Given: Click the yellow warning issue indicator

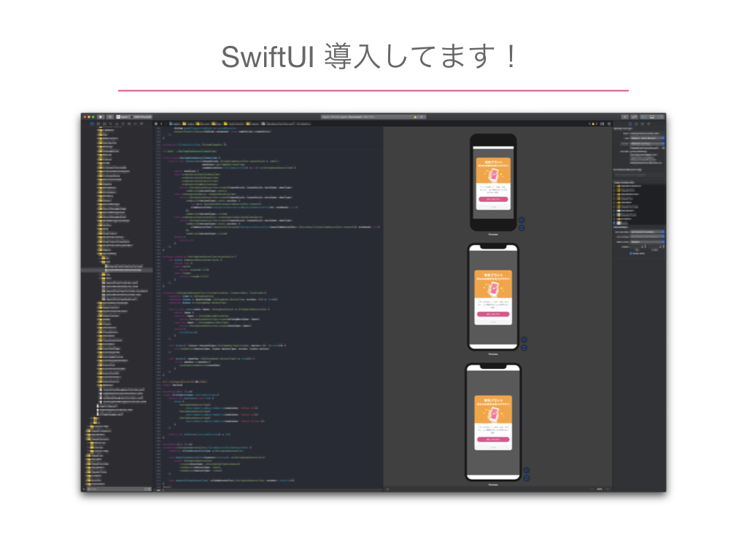Looking at the screenshot, I should click(593, 124).
